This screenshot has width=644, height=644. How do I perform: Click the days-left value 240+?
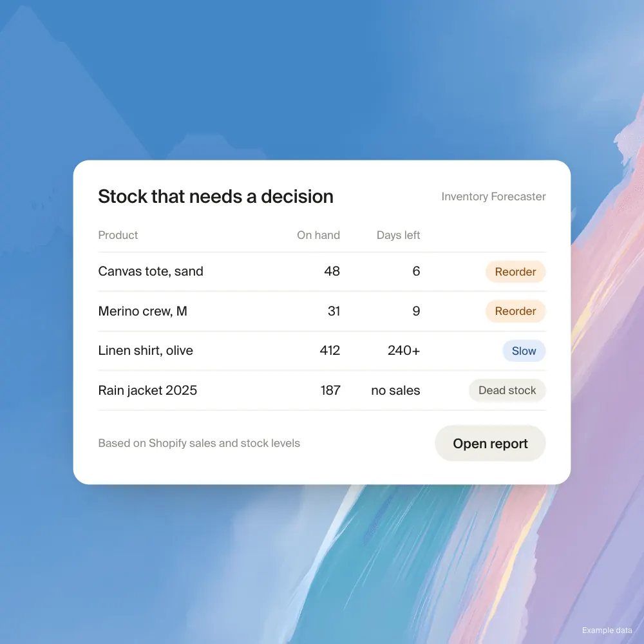[x=404, y=350]
